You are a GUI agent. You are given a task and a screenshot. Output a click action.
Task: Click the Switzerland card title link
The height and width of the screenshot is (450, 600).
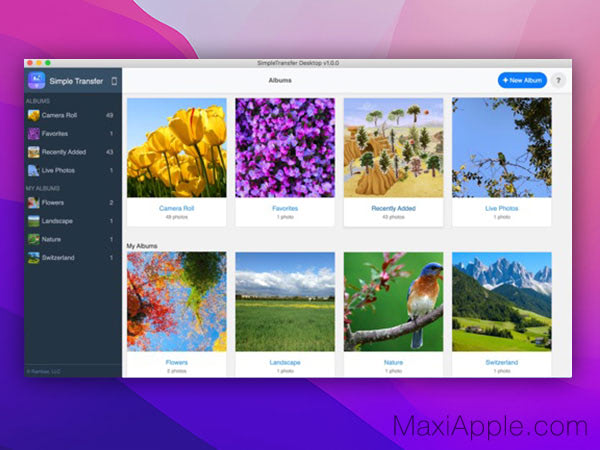(x=502, y=362)
